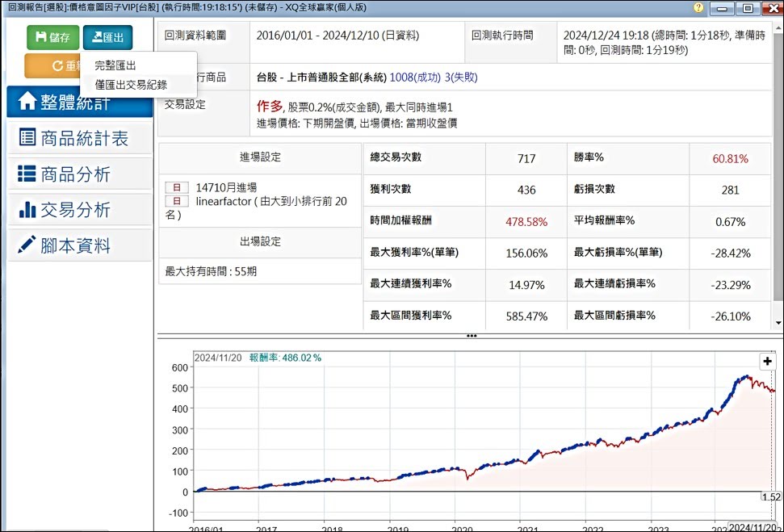The width and height of the screenshot is (784, 532).
Task: Choose 完整匯出 from the export menu
Action: point(115,65)
